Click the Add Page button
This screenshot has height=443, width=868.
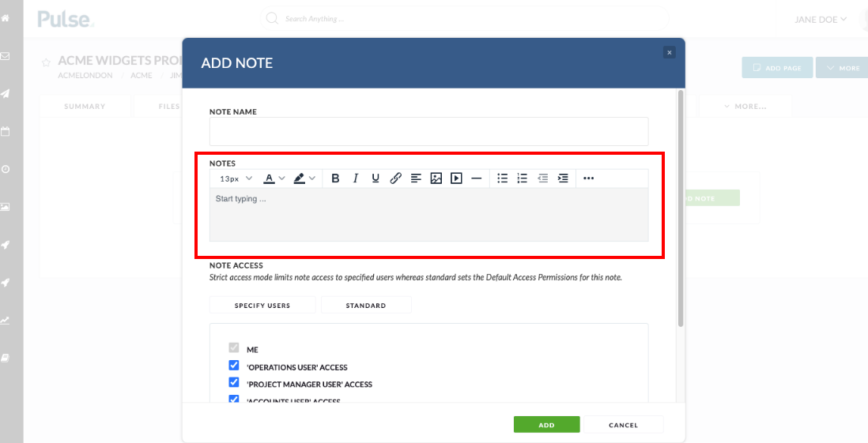pos(777,67)
